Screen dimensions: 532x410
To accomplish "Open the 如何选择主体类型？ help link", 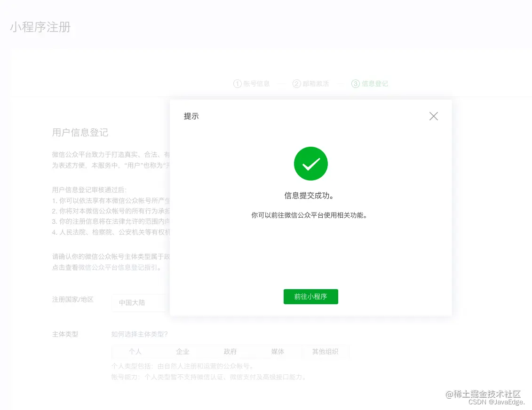I will (x=139, y=334).
